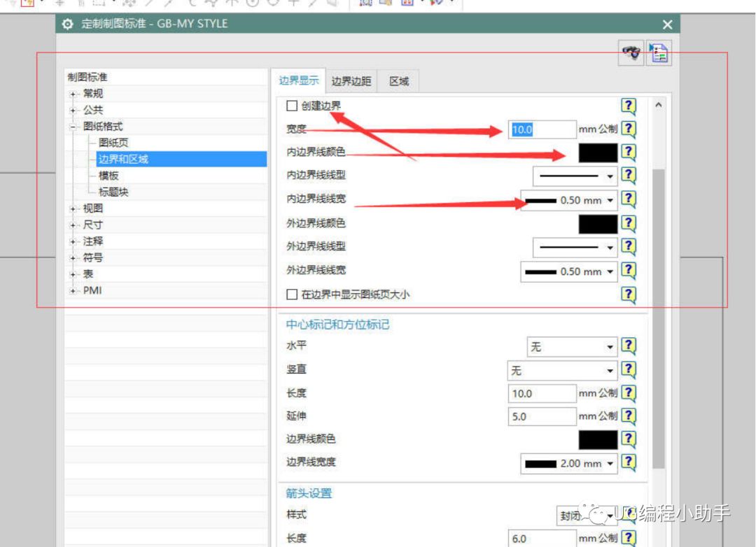Open the search binoculars icon in the dialog

(x=629, y=53)
